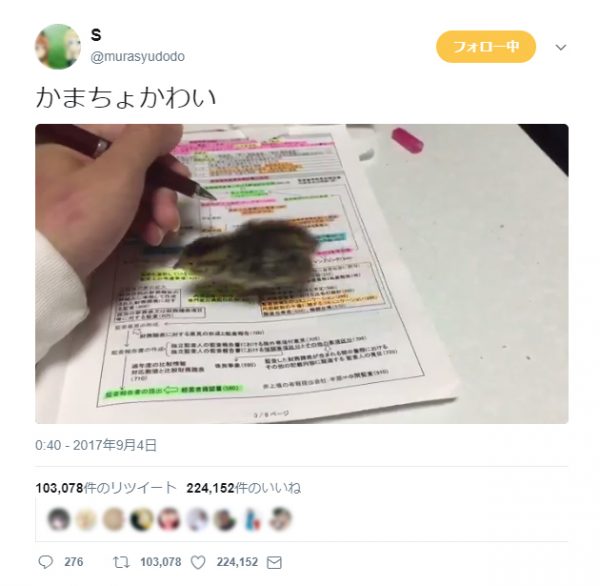Click the fifth pink liker avatar
This screenshot has height=586, width=600.
pyautogui.click(x=169, y=519)
